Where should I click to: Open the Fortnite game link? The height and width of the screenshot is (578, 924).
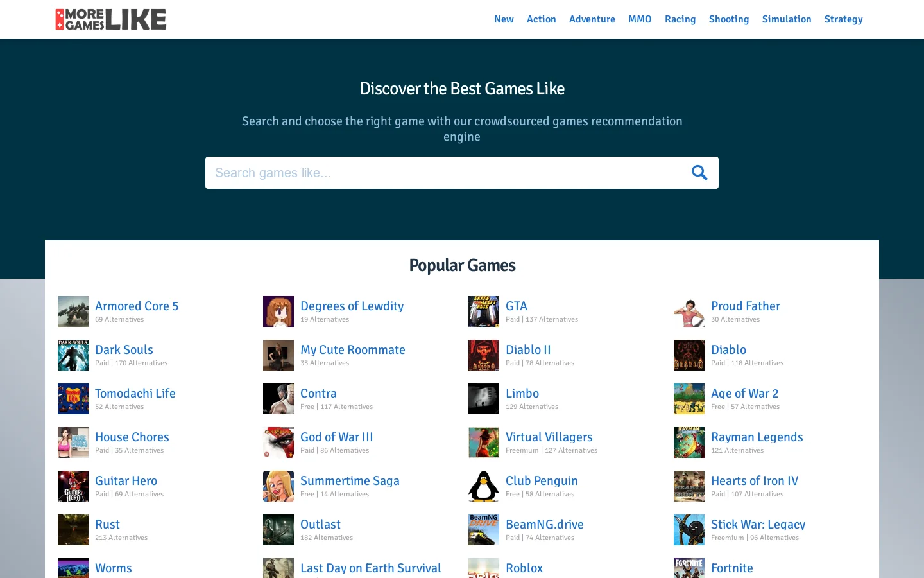732,568
